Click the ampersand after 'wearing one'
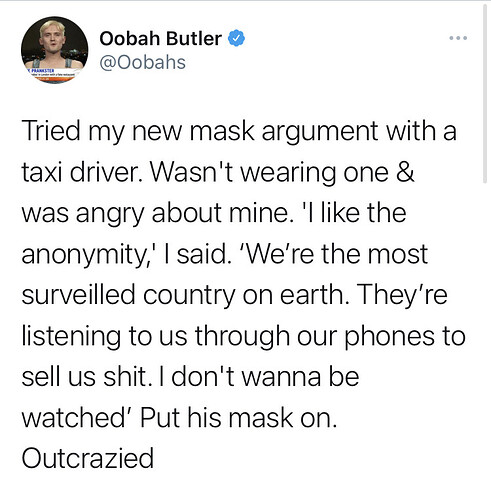 click(x=405, y=173)
